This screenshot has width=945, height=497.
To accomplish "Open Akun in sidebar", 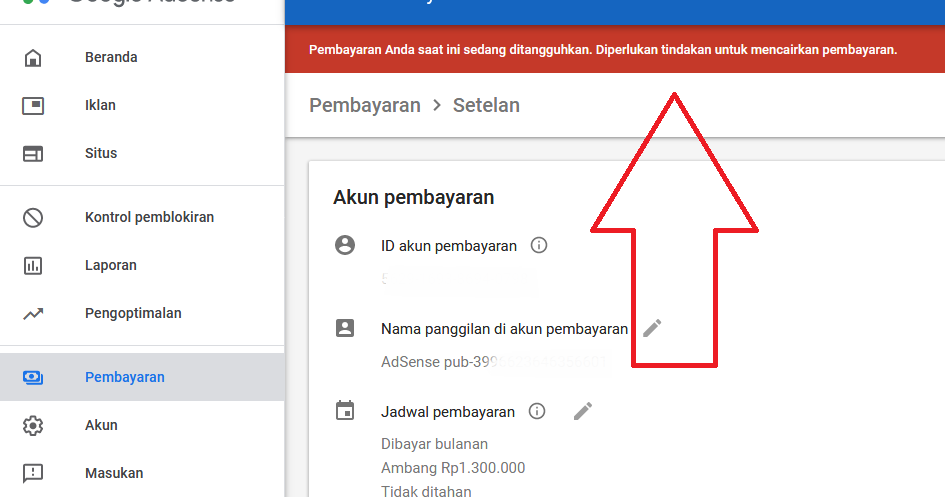I will [142, 425].
